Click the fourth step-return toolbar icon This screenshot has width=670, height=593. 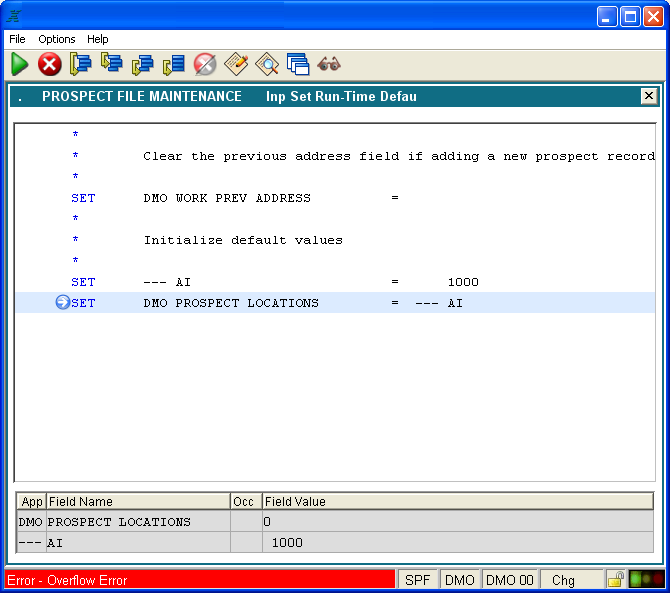pyautogui.click(x=173, y=64)
